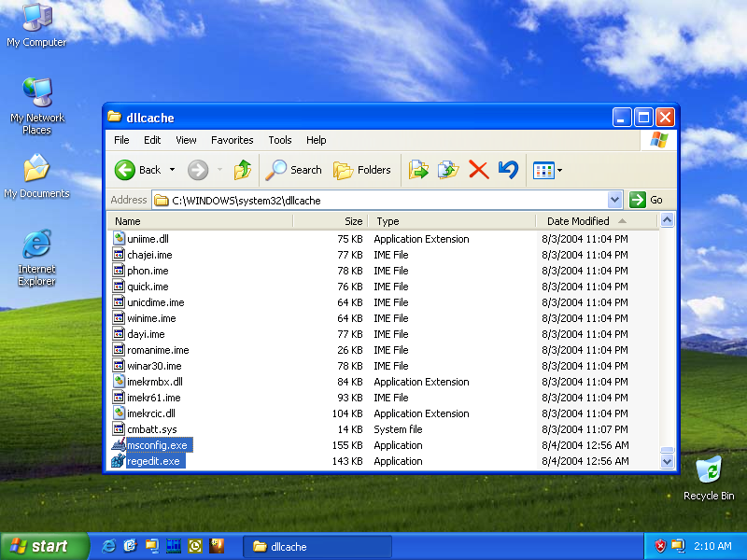
Task: Sort files by the Size column header
Action: pos(331,221)
